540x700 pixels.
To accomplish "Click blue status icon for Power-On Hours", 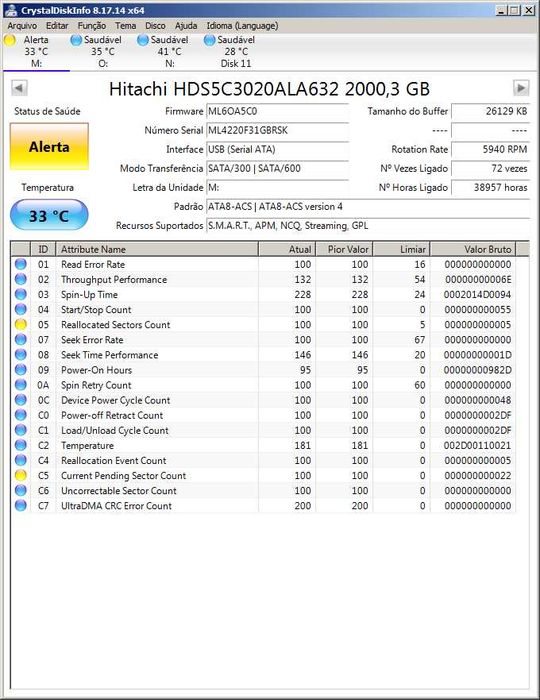I will 21,370.
